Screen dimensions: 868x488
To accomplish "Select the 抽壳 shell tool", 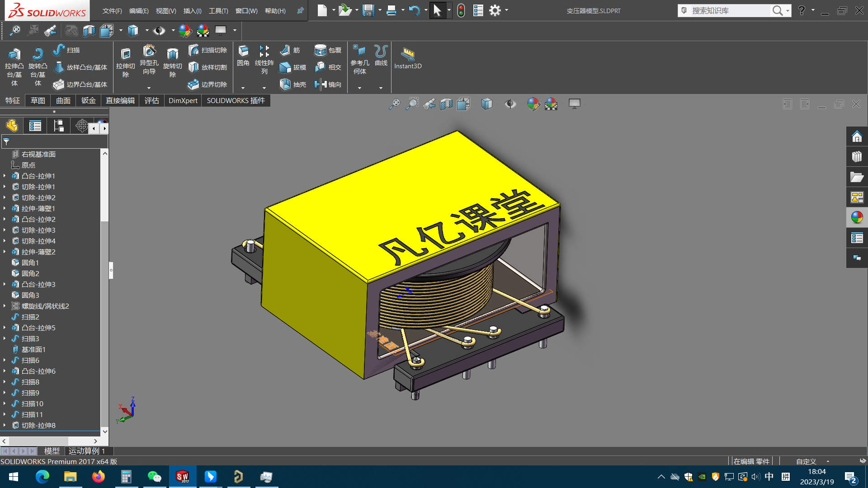I will point(293,84).
